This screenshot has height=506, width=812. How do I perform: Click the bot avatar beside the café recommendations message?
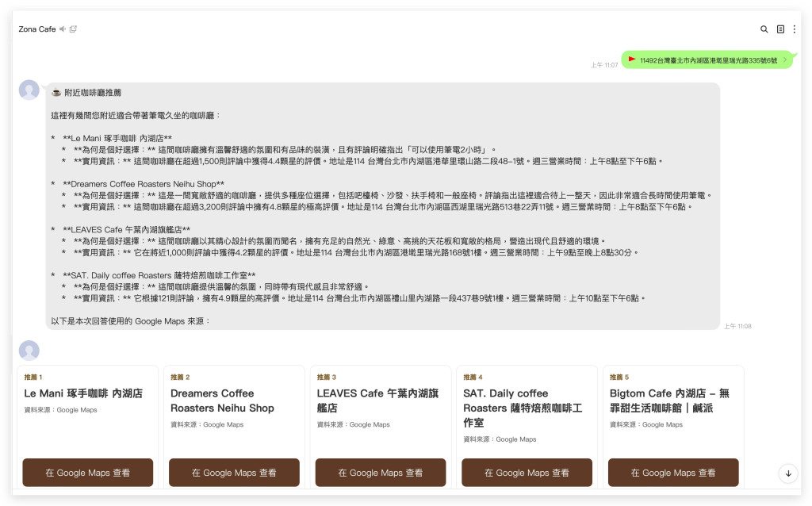click(29, 90)
